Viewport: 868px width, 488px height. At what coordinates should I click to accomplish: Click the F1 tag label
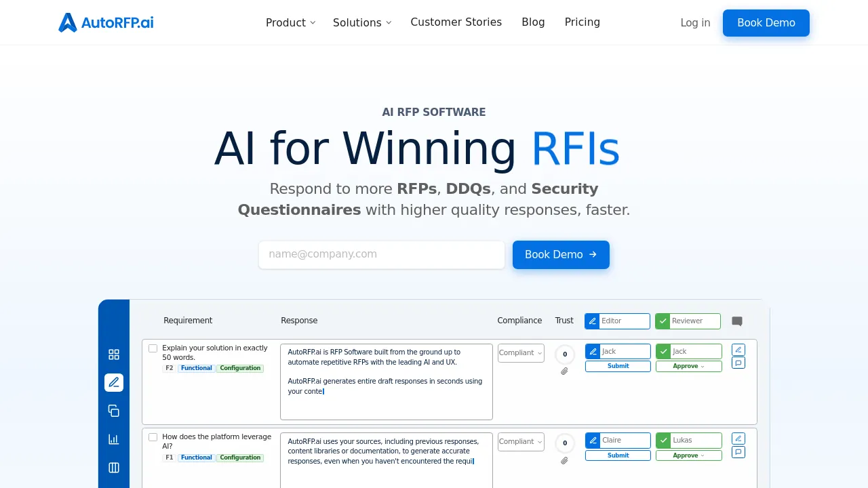170,458
